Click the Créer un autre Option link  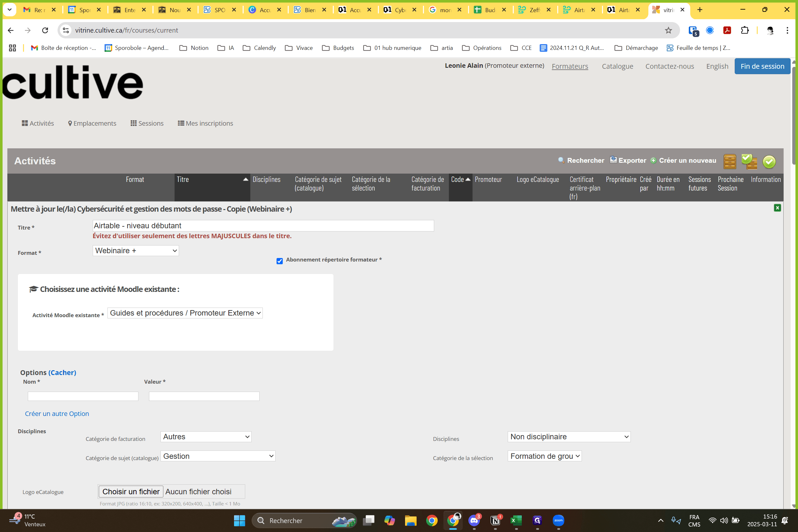(x=57, y=414)
